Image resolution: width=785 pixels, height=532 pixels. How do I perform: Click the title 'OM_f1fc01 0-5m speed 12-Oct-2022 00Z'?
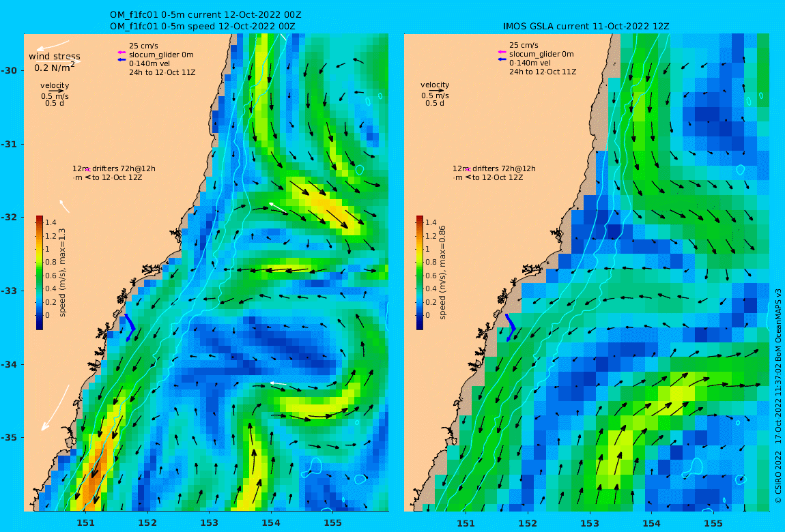tap(203, 26)
